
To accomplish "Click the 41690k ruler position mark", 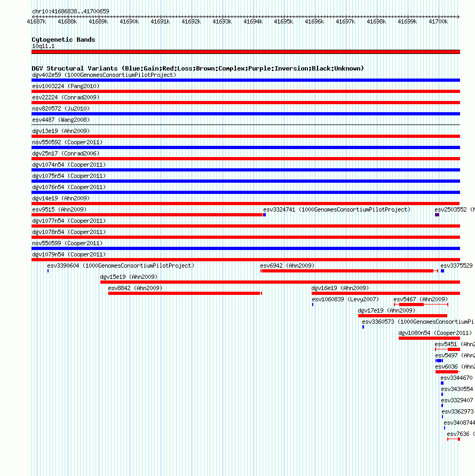I will pos(129,21).
